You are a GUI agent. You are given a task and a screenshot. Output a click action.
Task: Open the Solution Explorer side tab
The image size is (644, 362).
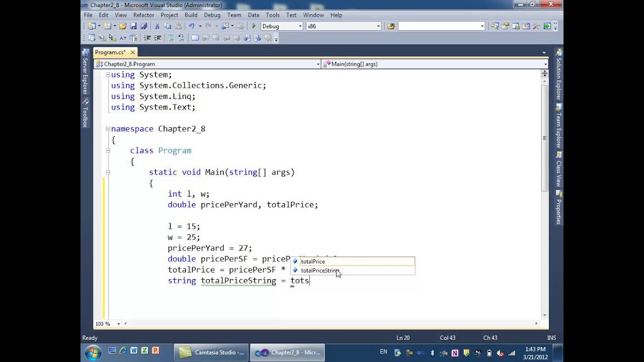(558, 74)
